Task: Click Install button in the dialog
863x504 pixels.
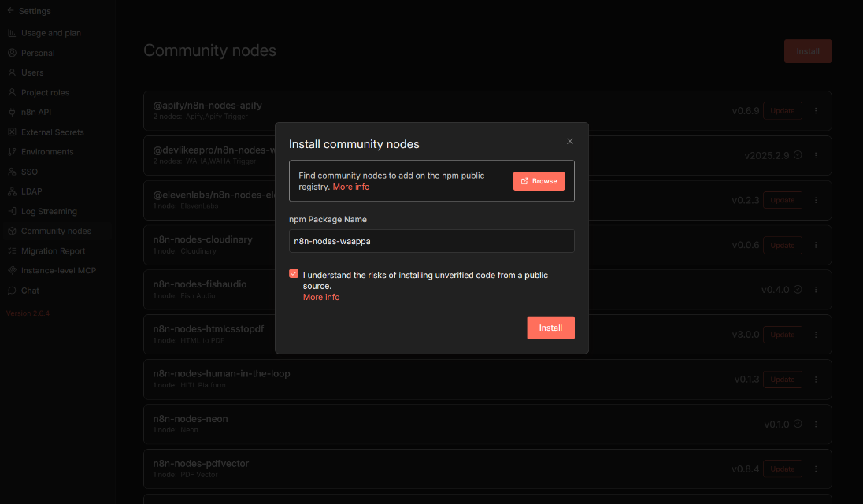Action: 550,328
